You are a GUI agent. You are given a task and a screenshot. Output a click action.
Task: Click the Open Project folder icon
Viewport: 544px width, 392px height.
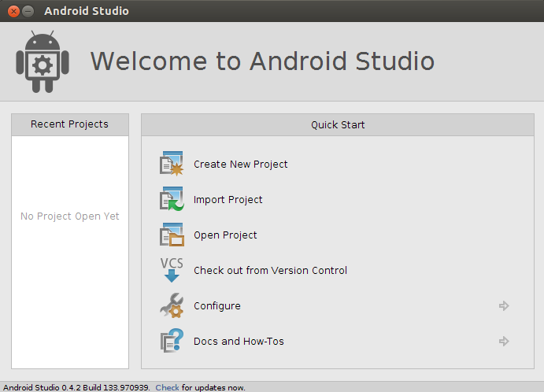point(172,235)
